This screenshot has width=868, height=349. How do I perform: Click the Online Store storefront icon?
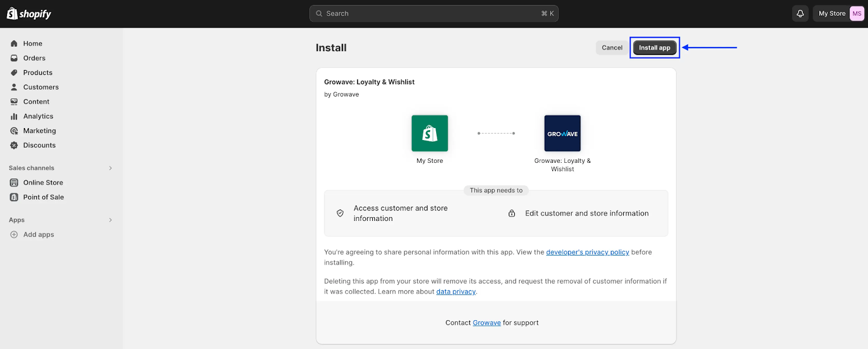coord(14,183)
